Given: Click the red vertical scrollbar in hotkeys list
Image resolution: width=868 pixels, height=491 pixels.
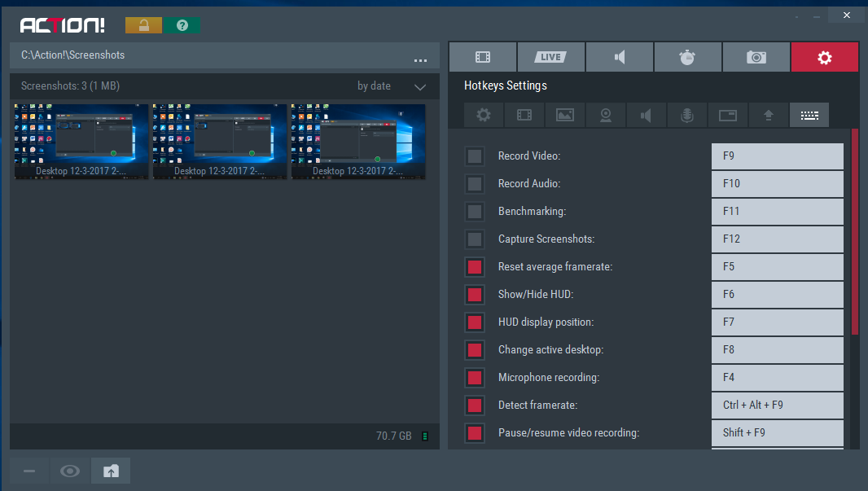Looking at the screenshot, I should tap(854, 232).
